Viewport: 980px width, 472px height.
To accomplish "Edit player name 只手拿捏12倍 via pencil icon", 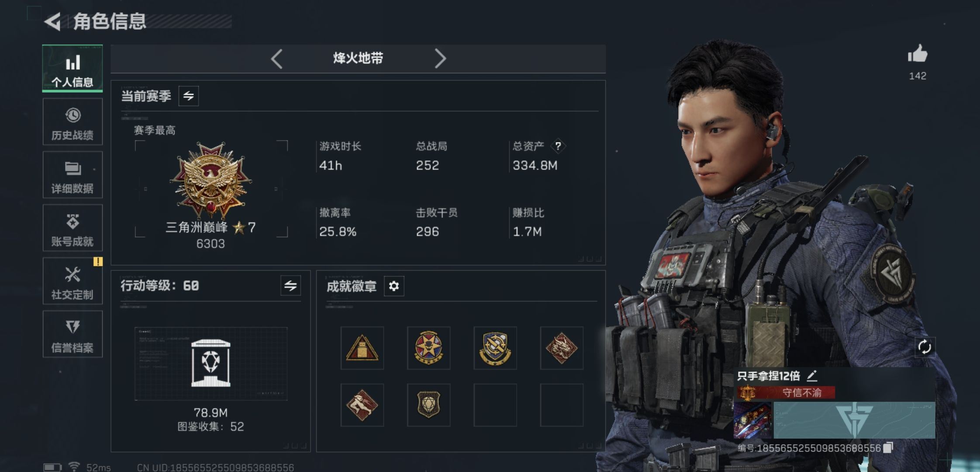I will coord(812,375).
